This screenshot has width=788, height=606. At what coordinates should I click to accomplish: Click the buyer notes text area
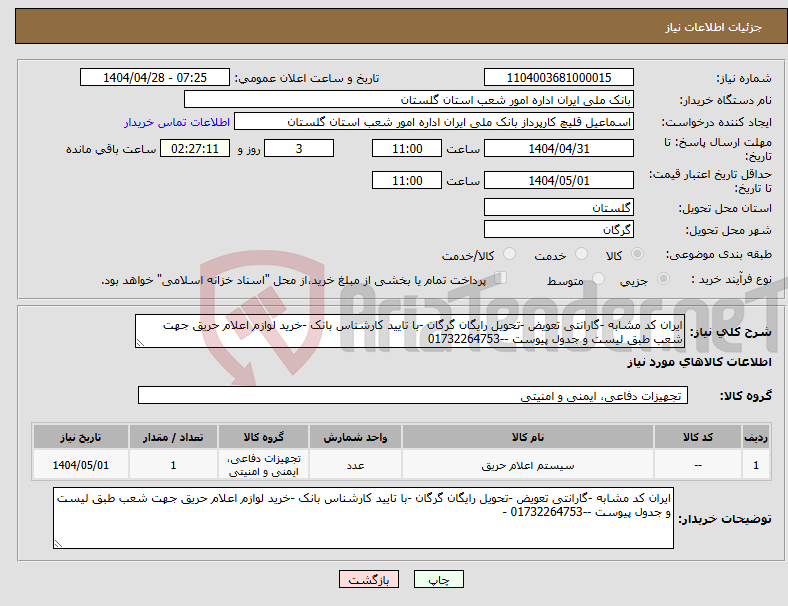[363, 518]
